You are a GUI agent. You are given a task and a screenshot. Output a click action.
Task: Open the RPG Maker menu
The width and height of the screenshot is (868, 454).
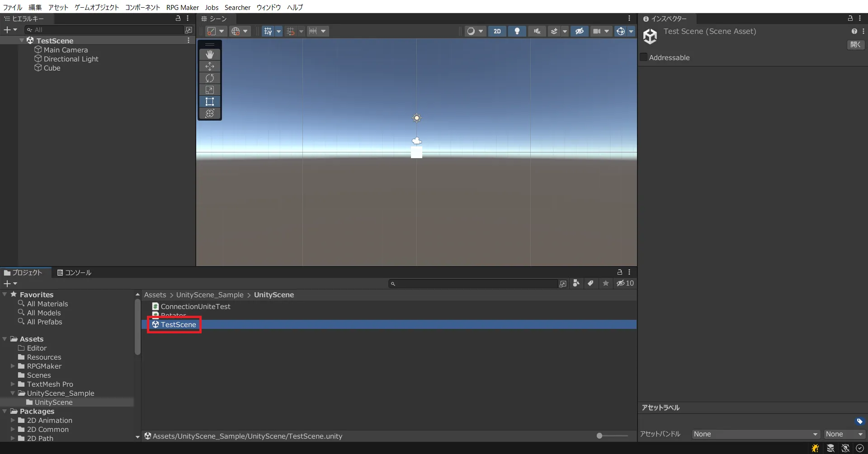coord(182,7)
